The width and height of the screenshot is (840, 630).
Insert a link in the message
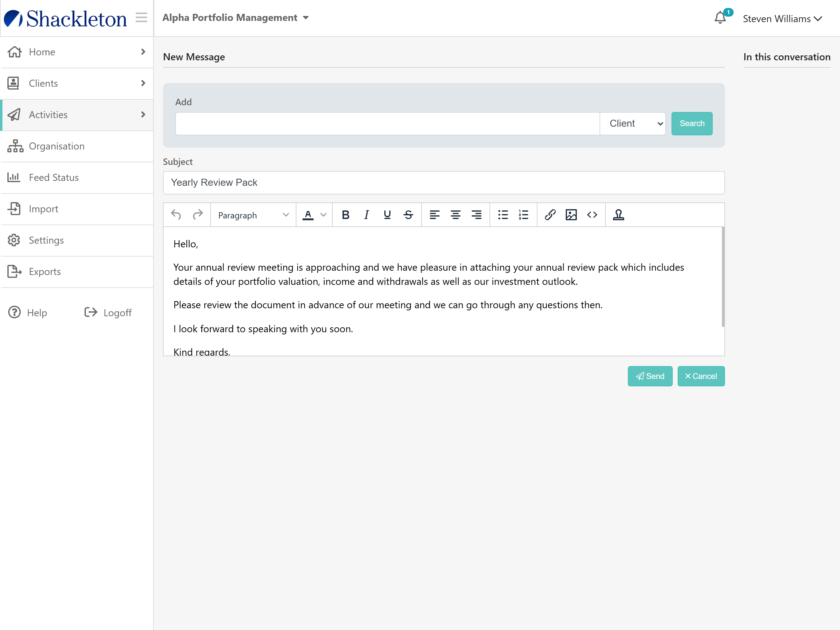[550, 215]
